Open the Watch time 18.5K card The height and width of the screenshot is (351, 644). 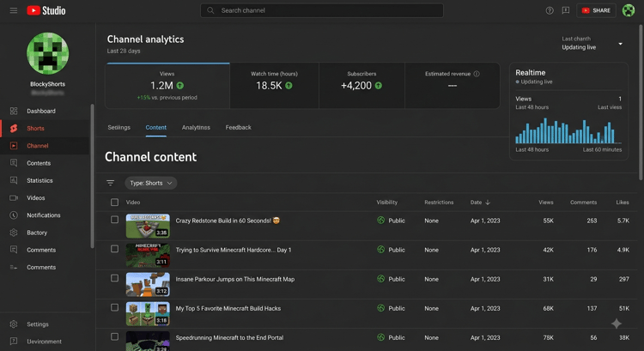[x=275, y=86]
